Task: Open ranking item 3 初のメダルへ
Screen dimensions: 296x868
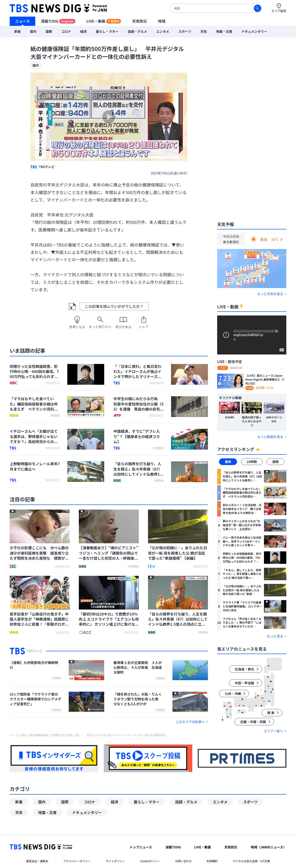Action: [252, 509]
